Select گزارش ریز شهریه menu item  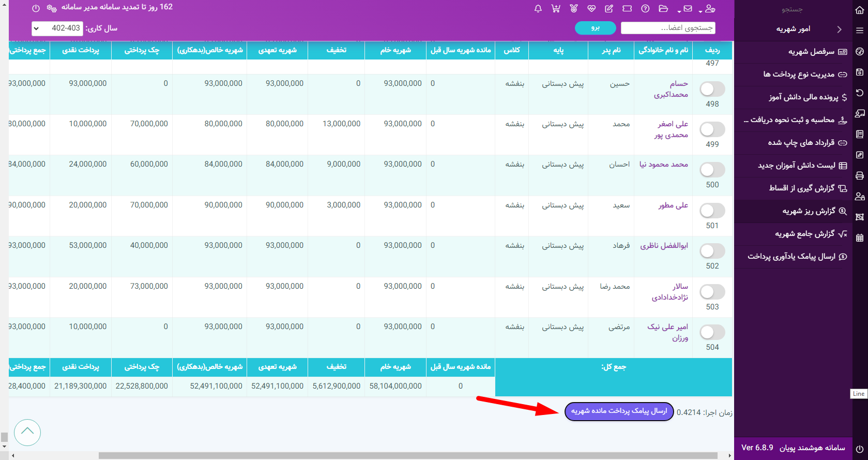click(x=794, y=211)
